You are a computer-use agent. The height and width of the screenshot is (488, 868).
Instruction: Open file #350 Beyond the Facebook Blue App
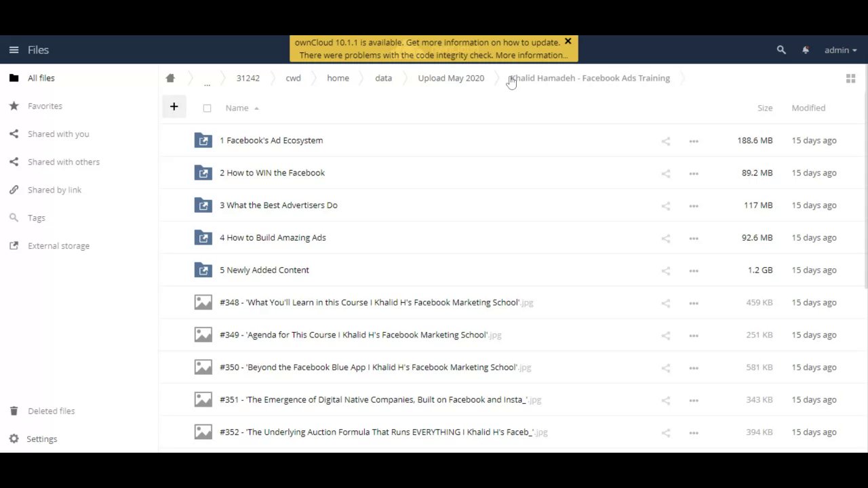375,367
